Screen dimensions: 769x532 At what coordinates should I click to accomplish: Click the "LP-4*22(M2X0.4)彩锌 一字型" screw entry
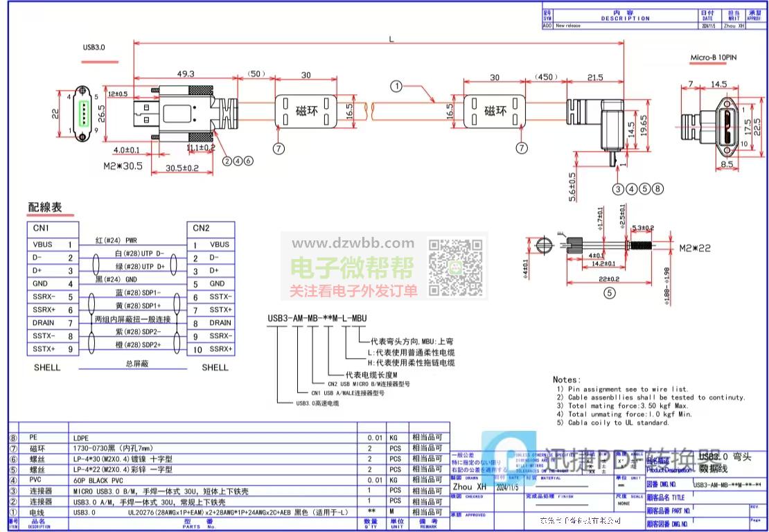[123, 470]
